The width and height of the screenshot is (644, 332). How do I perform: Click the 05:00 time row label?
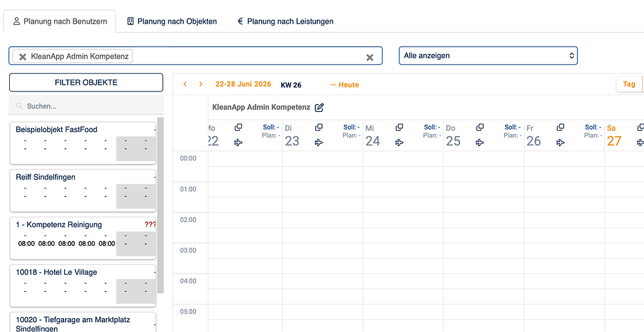[x=188, y=312]
